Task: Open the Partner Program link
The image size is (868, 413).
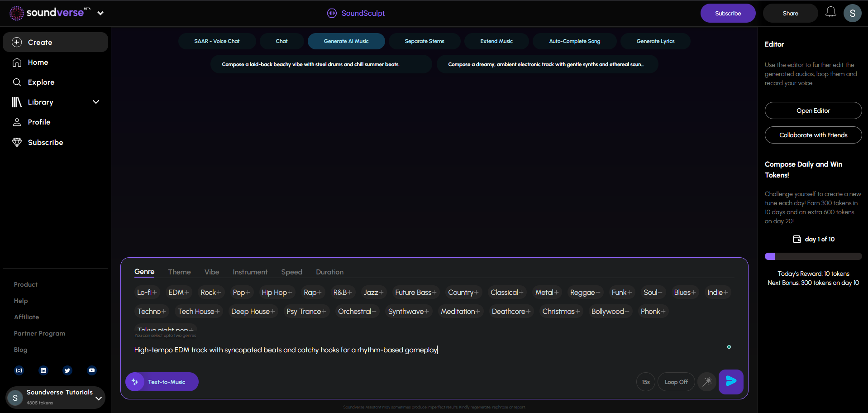Action: pos(39,333)
